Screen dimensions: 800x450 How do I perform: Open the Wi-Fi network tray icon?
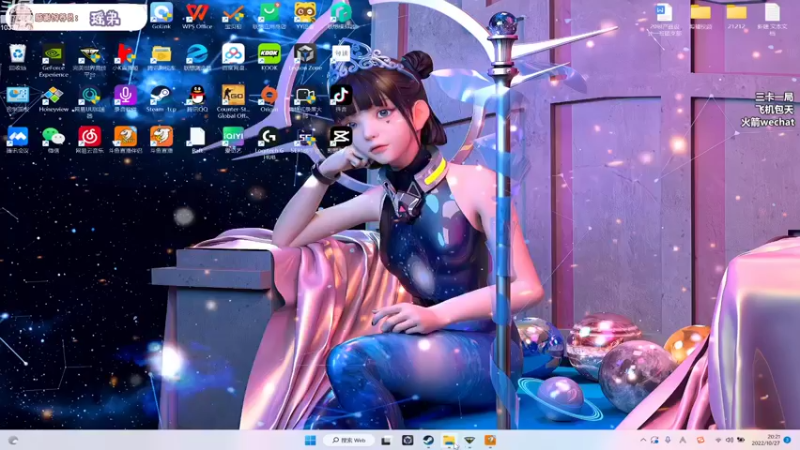(x=718, y=440)
